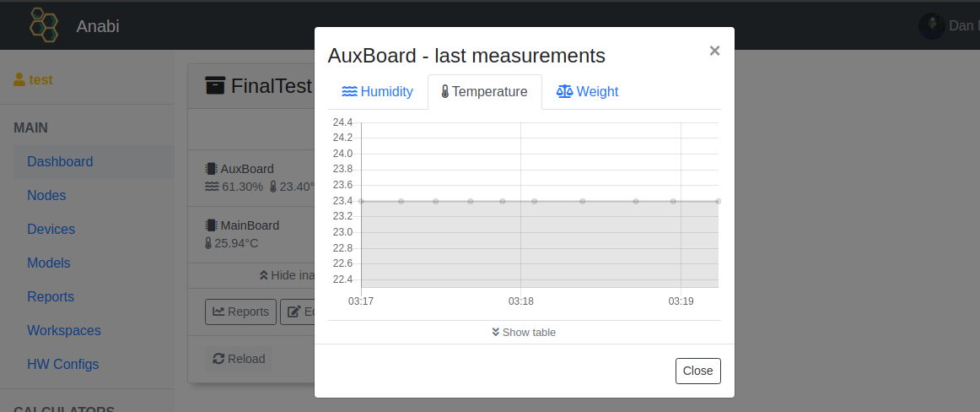The image size is (980, 412).
Task: Click the Anabi honeycomb logo icon
Action: coord(44,25)
